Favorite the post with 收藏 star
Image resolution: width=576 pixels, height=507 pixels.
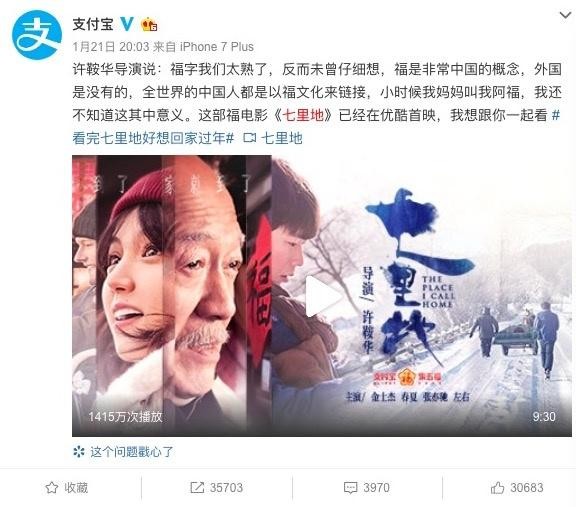pyautogui.click(x=66, y=488)
